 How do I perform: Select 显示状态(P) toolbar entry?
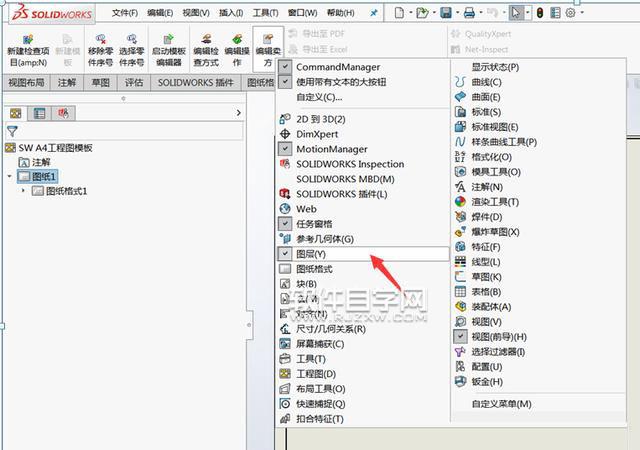coord(495,67)
